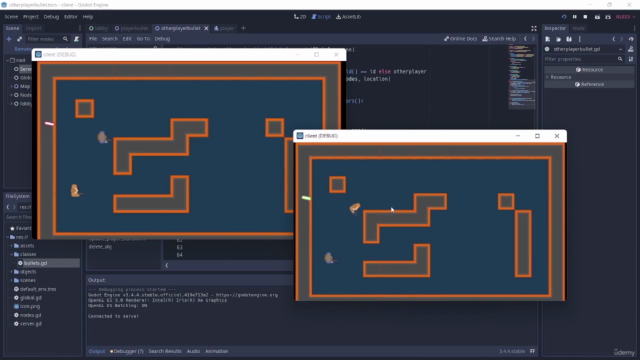Open the Search Results bottom panel
Image resolution: width=640 pixels, height=360 pixels.
pos(165,351)
